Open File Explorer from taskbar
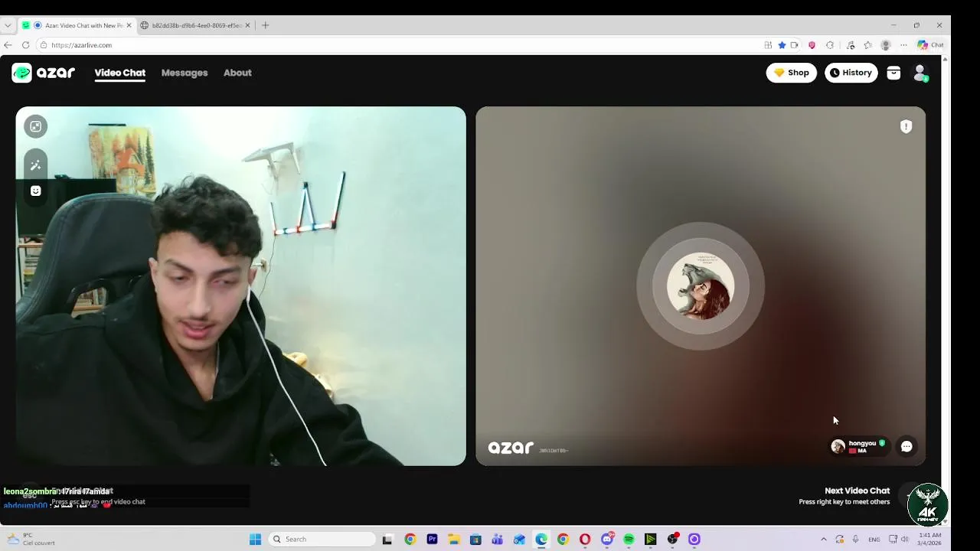This screenshot has height=551, width=980. click(x=453, y=540)
